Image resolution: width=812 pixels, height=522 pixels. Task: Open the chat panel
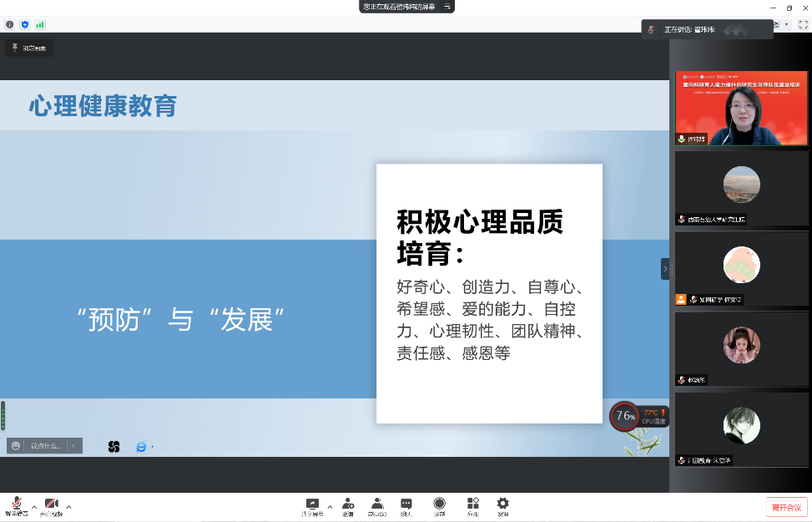pyautogui.click(x=406, y=504)
